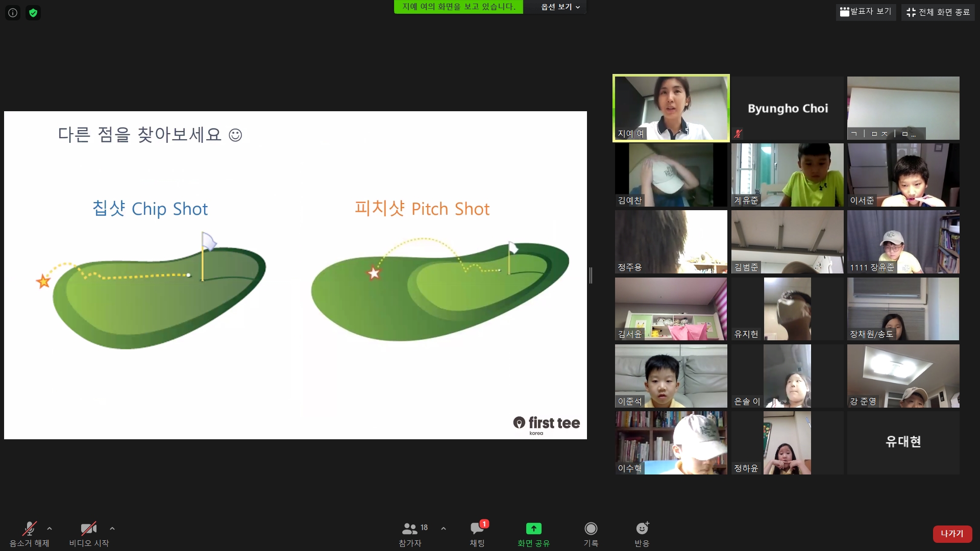Open the participants panel icon
This screenshot has height=551, width=980.
pos(410,529)
